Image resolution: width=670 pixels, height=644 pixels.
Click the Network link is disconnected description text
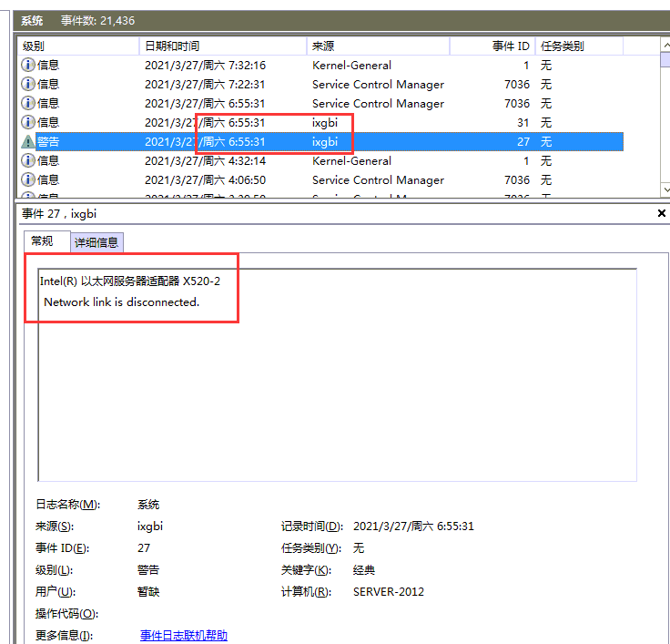(x=121, y=302)
